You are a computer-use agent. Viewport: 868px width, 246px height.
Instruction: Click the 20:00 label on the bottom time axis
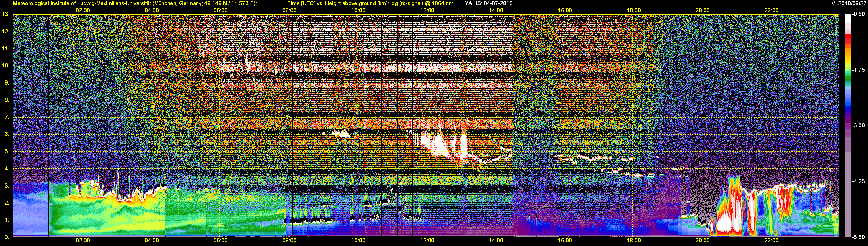click(x=703, y=241)
